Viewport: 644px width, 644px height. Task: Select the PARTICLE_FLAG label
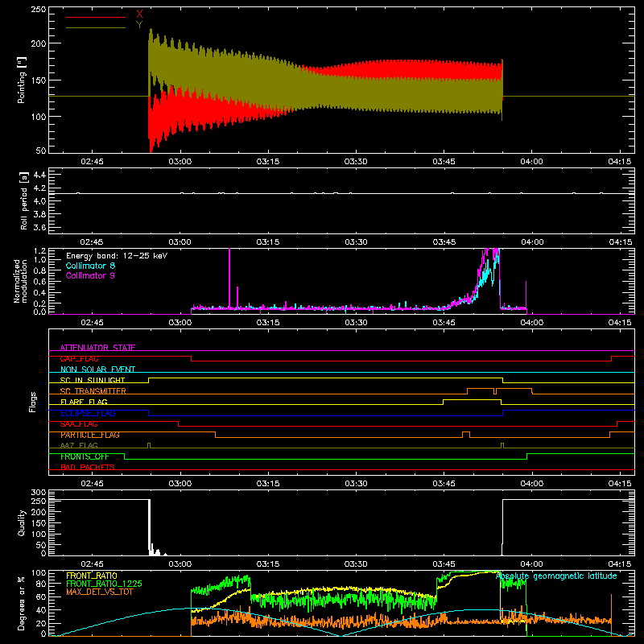pyautogui.click(x=90, y=435)
